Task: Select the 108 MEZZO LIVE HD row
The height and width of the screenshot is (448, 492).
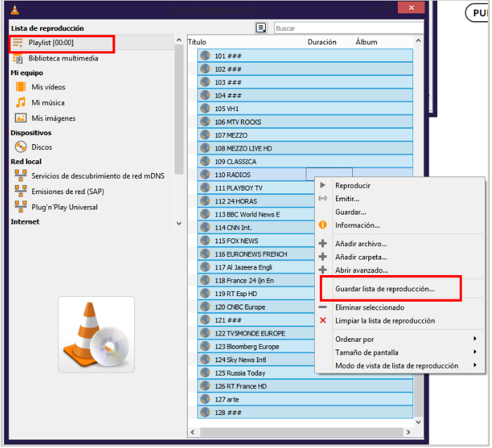Action: pos(305,148)
